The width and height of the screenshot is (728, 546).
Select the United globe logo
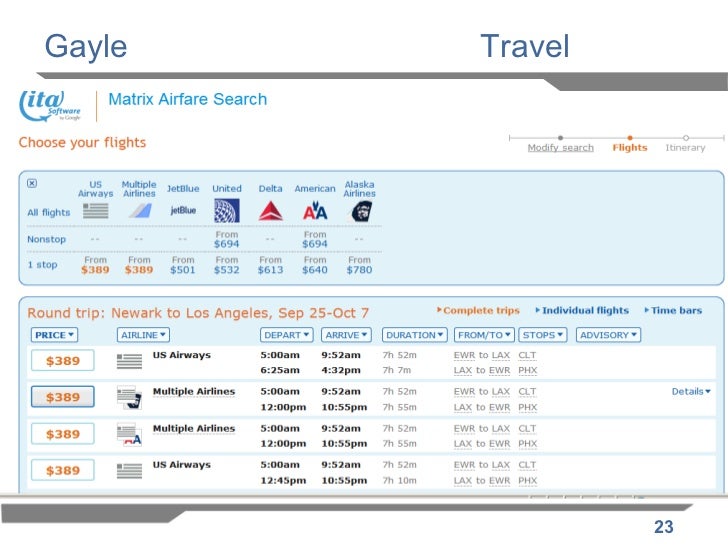pyautogui.click(x=227, y=211)
